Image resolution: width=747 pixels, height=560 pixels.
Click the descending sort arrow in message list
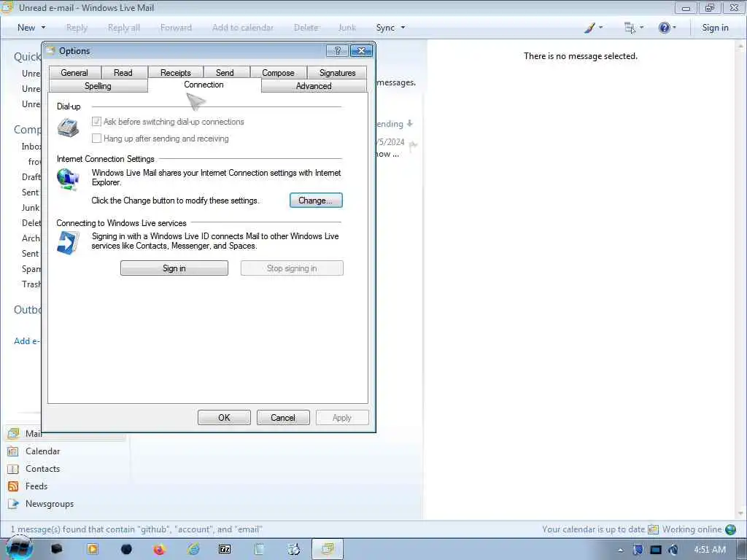coord(410,124)
